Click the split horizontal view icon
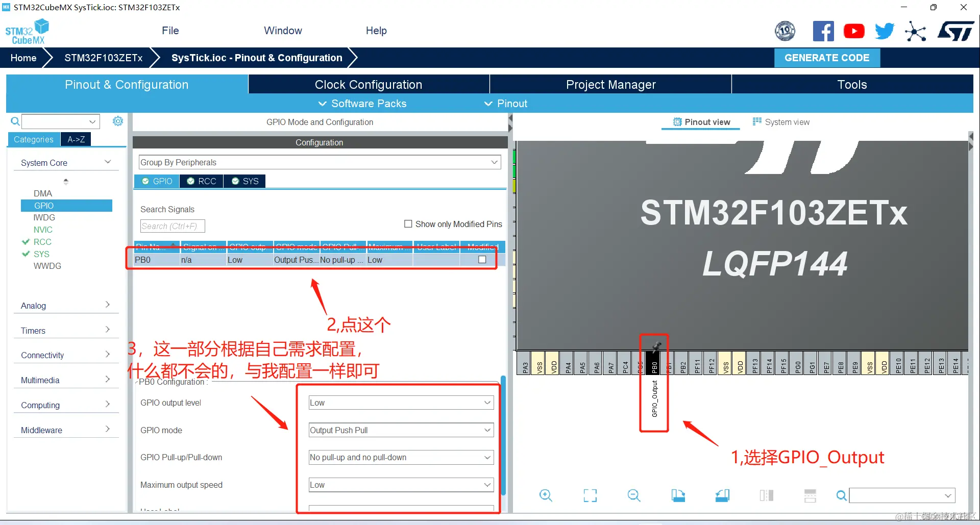This screenshot has height=525, width=980. pyautogui.click(x=810, y=495)
